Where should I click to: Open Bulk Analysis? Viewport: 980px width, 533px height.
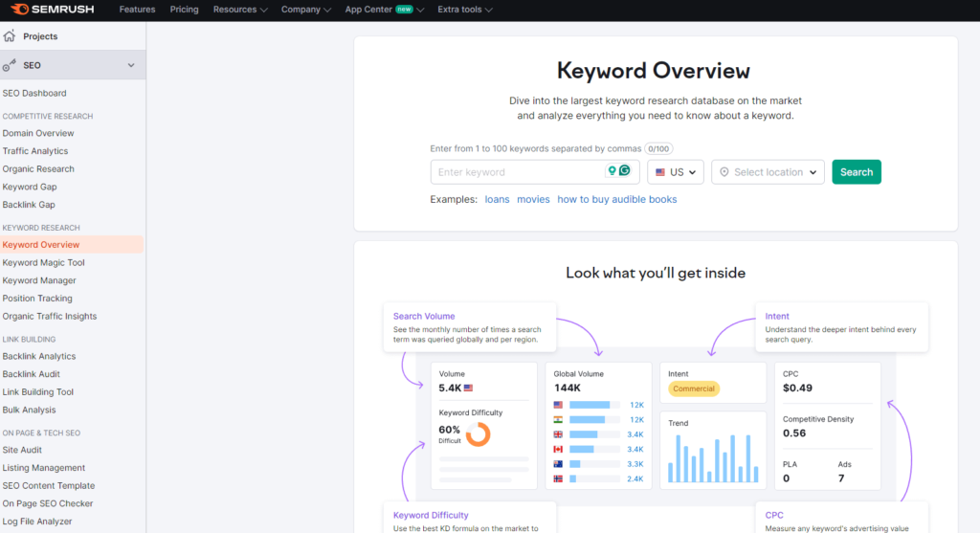point(29,410)
